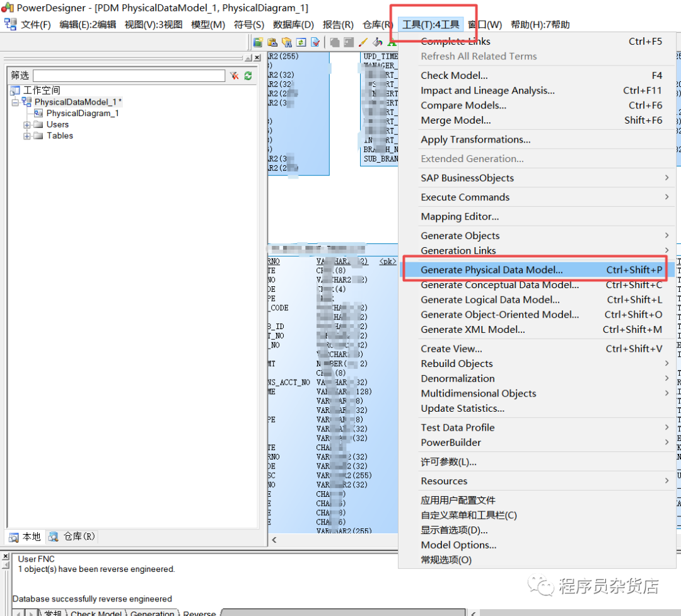Click the green workspace browser toolbar icon
This screenshot has height=616, width=681.
tap(258, 42)
